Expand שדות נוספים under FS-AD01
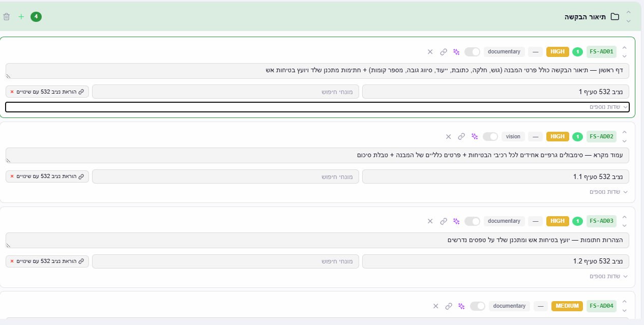The width and height of the screenshot is (644, 325). tap(608, 107)
